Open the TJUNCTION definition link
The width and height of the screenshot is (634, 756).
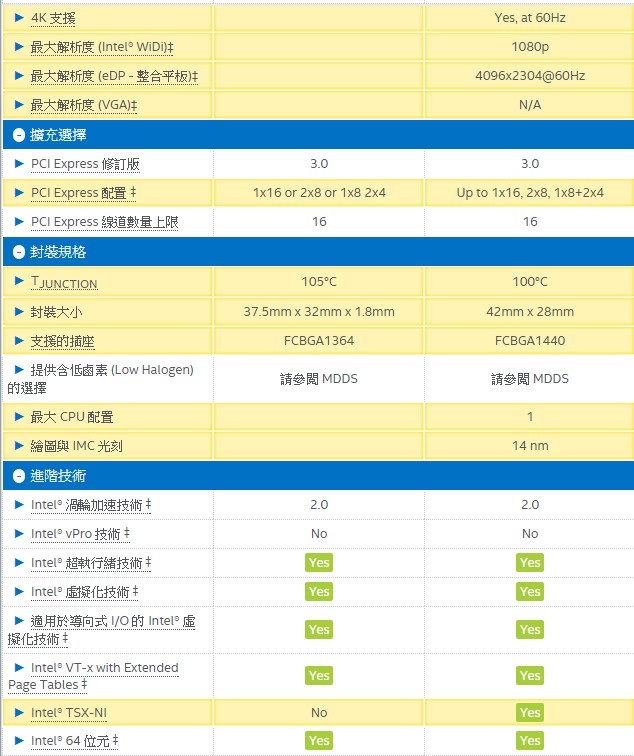tap(64, 282)
